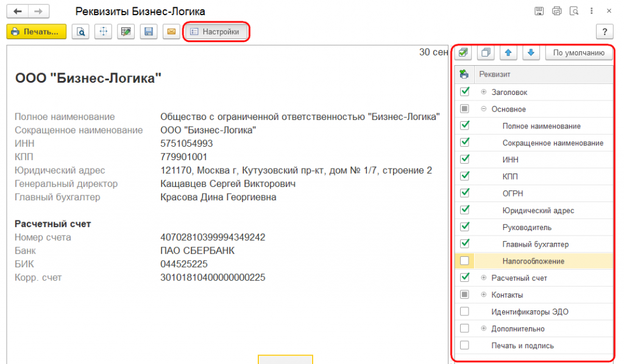Click the Реквизит column header text
The image size is (624, 364).
(495, 74)
